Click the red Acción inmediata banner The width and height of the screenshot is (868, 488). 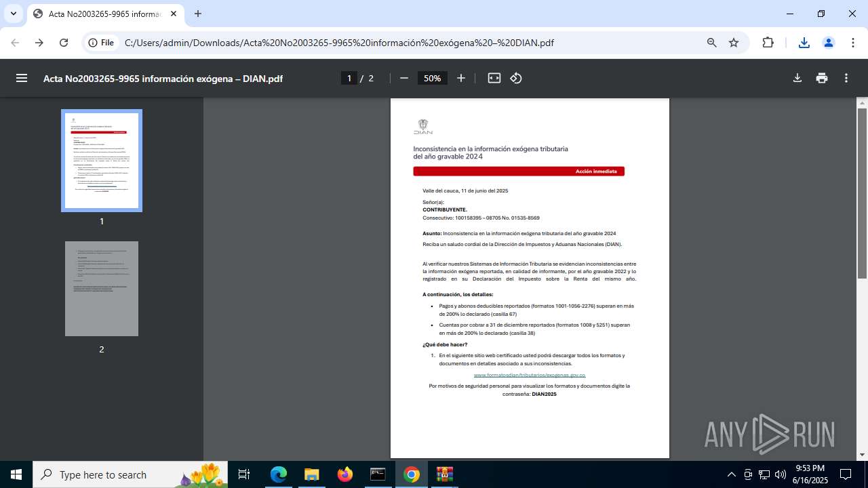(x=519, y=171)
